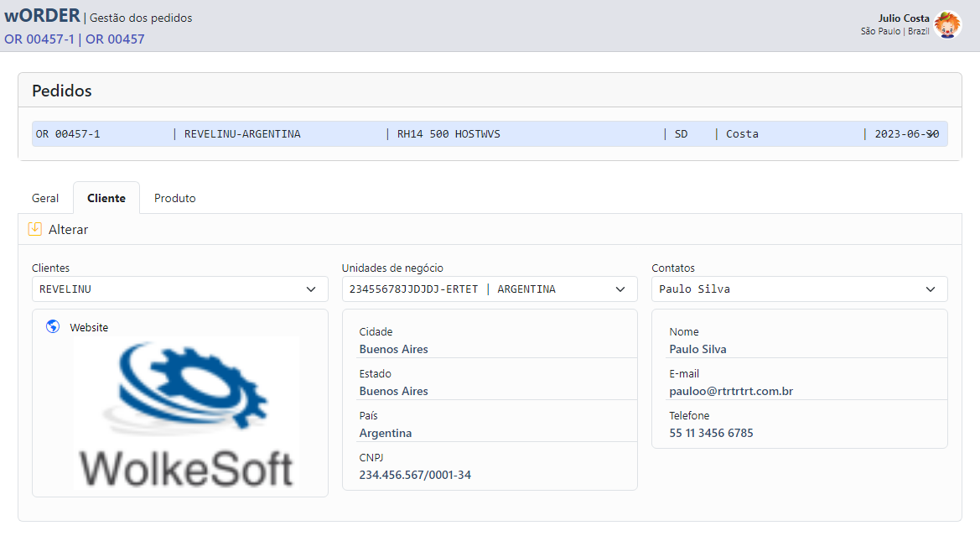This screenshot has height=536, width=980.
Task: Open the OR 00457-1 breadcrumb link
Action: coord(39,39)
